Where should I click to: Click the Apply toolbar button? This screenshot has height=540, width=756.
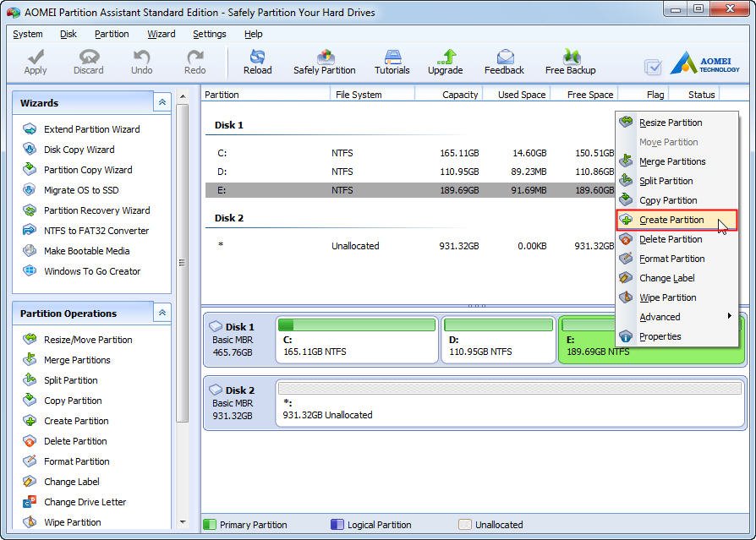pos(36,63)
